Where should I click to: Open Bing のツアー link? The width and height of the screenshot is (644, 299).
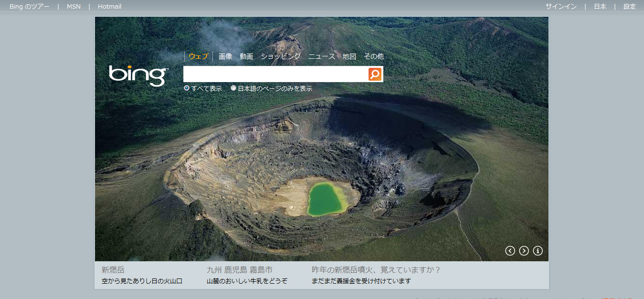(29, 6)
